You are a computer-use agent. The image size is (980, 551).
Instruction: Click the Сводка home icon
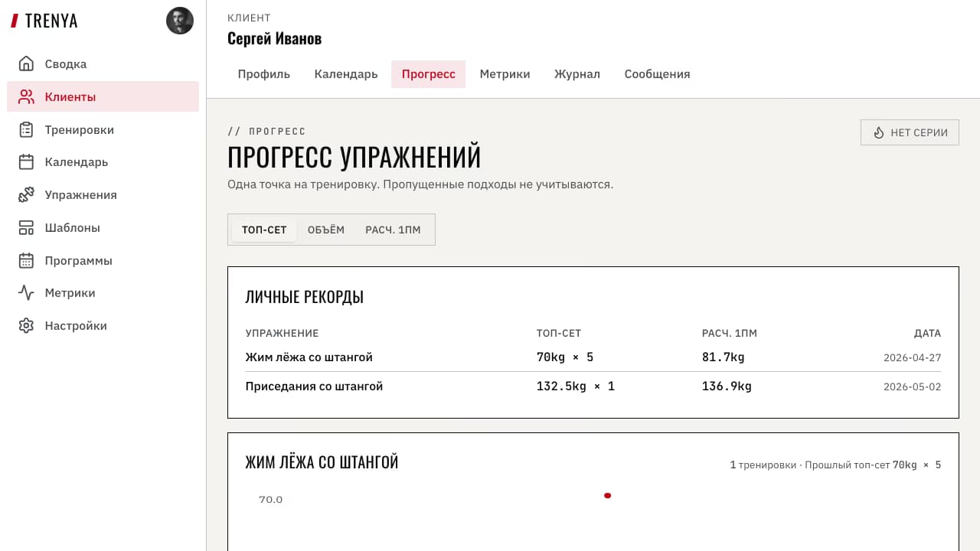pos(26,64)
